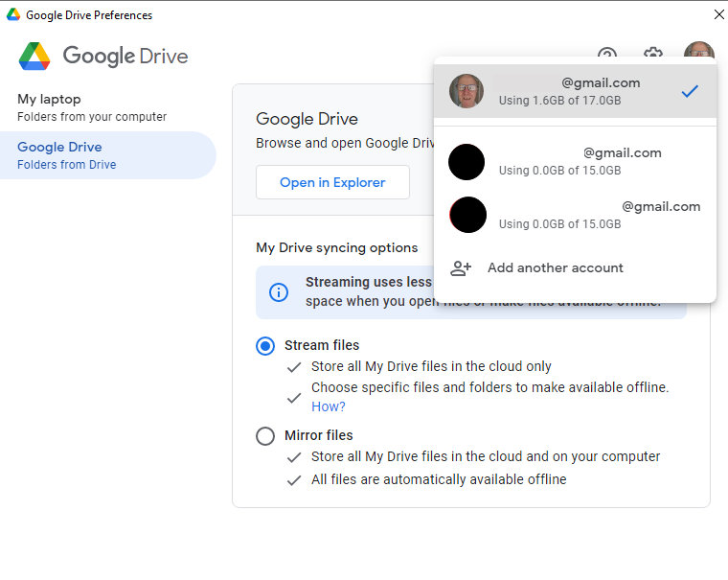Screen dimensions: 728x580
Task: Switch to the third Gmail account in the list
Action: click(575, 215)
